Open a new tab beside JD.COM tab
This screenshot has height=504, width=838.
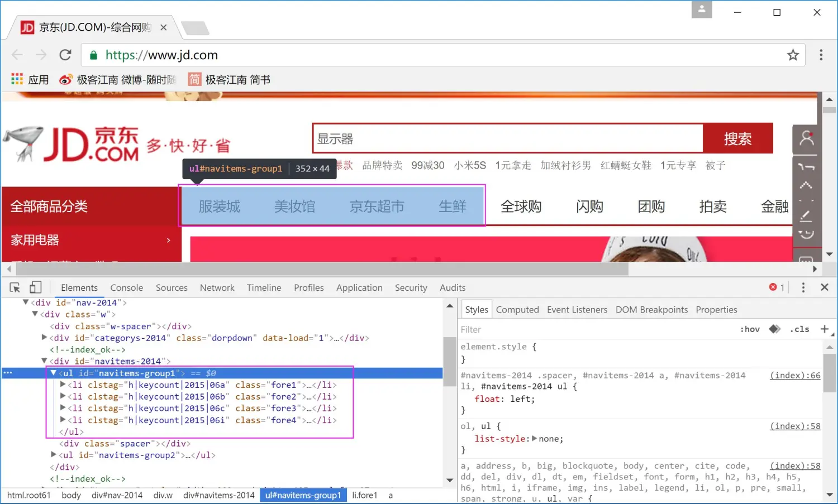[x=195, y=27]
